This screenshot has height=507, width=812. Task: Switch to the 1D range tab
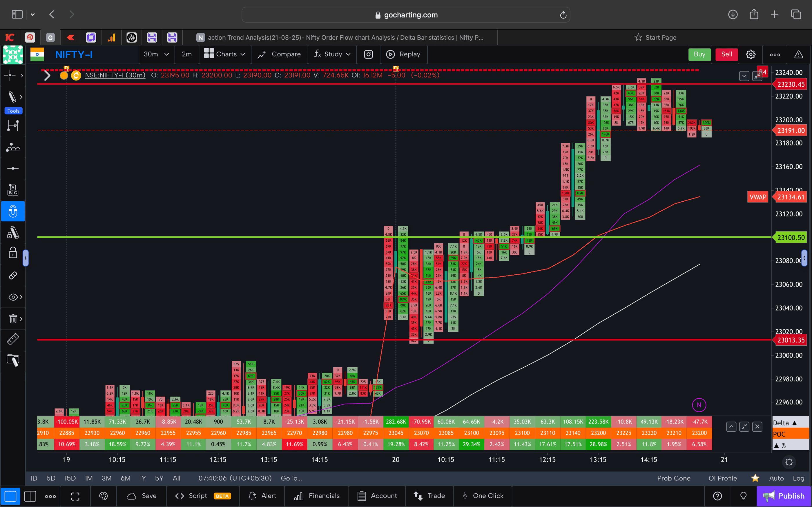pyautogui.click(x=34, y=478)
